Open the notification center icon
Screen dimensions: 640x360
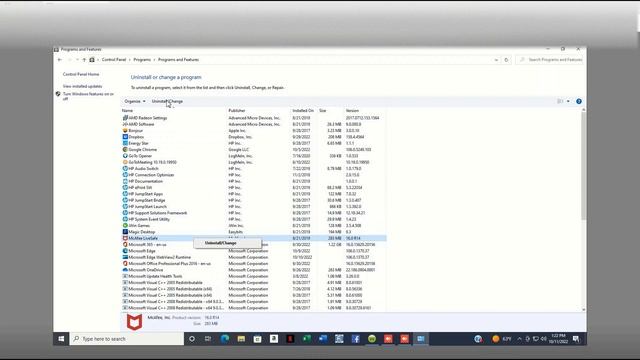point(576,339)
